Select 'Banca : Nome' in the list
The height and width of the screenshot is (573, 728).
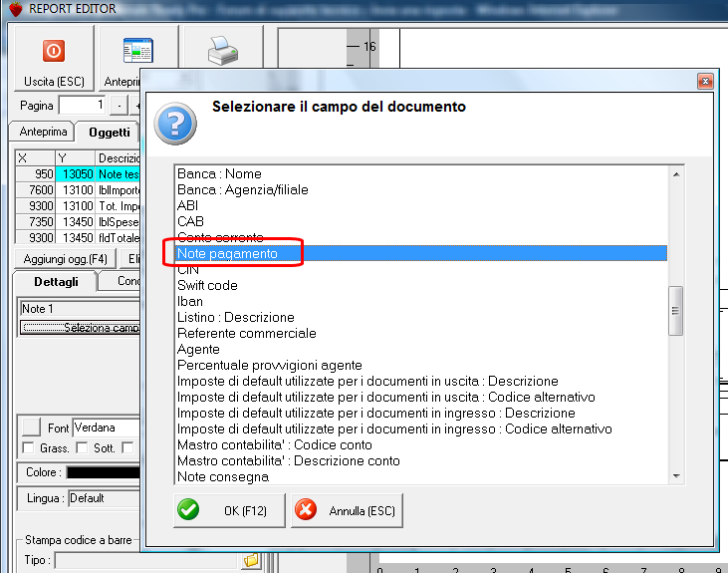pos(421,173)
